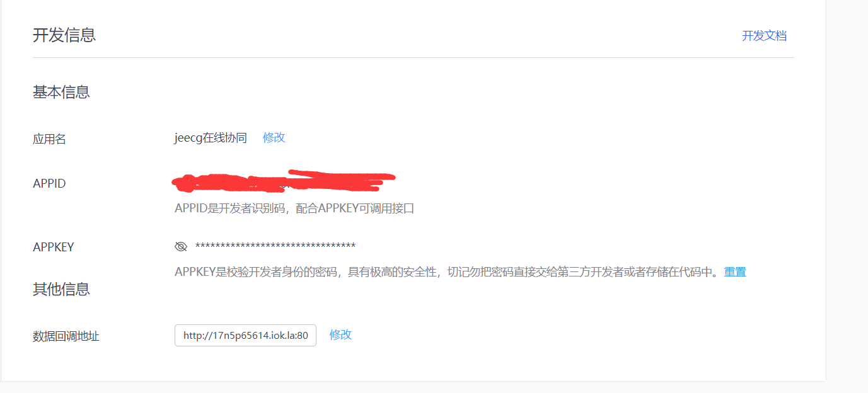Open the 开发文档 link
The width and height of the screenshot is (868, 393).
tap(764, 36)
